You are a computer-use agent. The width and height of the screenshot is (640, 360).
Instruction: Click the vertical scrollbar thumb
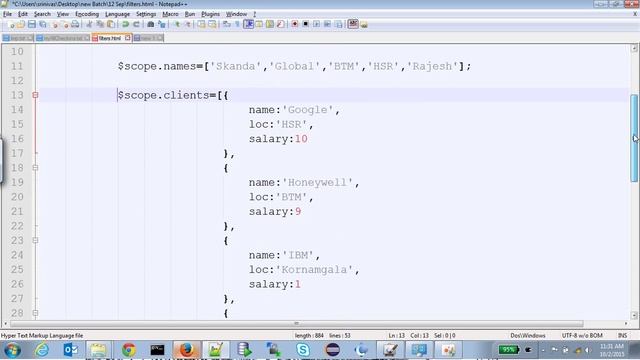point(634,138)
